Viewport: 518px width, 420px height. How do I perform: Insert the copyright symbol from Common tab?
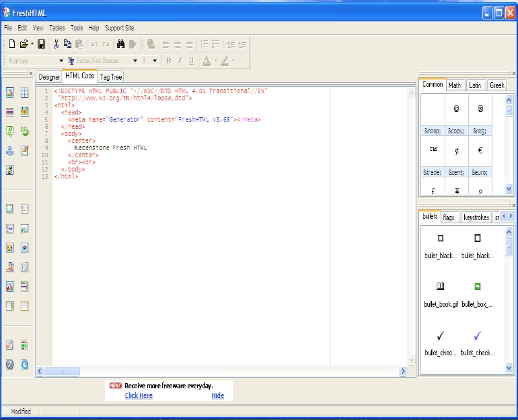(x=456, y=109)
